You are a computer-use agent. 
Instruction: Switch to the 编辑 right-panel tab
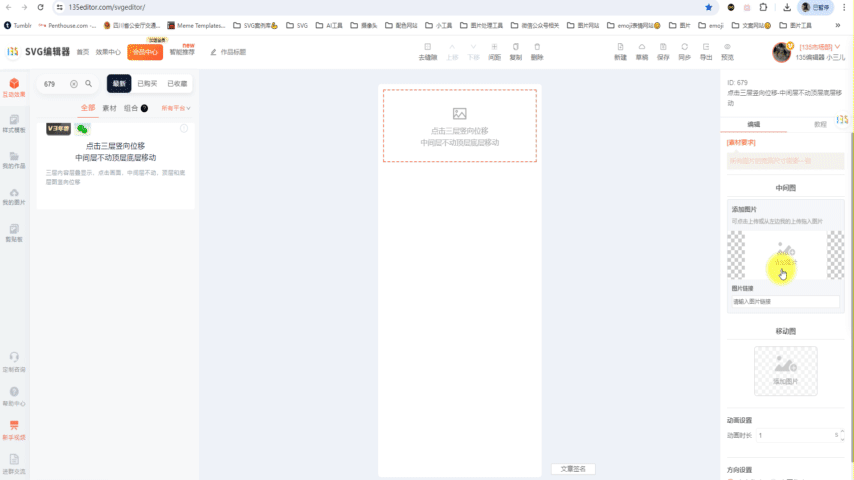pyautogui.click(x=753, y=124)
